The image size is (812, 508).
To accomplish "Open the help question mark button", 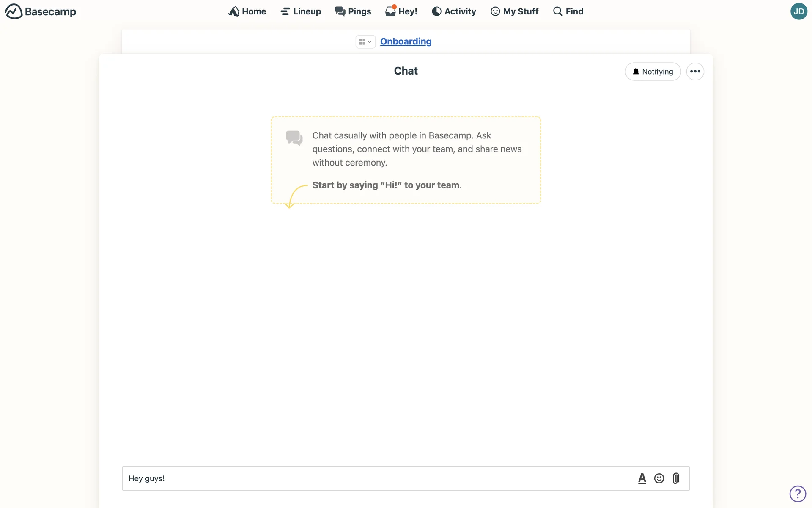I will click(798, 494).
